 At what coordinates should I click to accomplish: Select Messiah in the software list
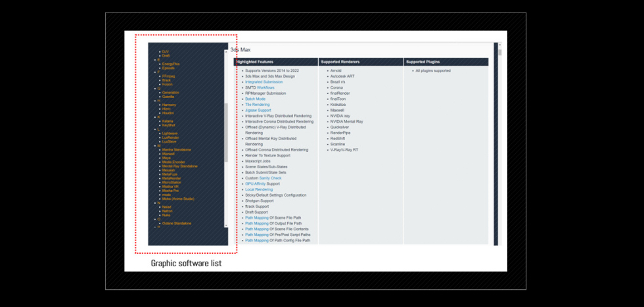click(x=168, y=170)
